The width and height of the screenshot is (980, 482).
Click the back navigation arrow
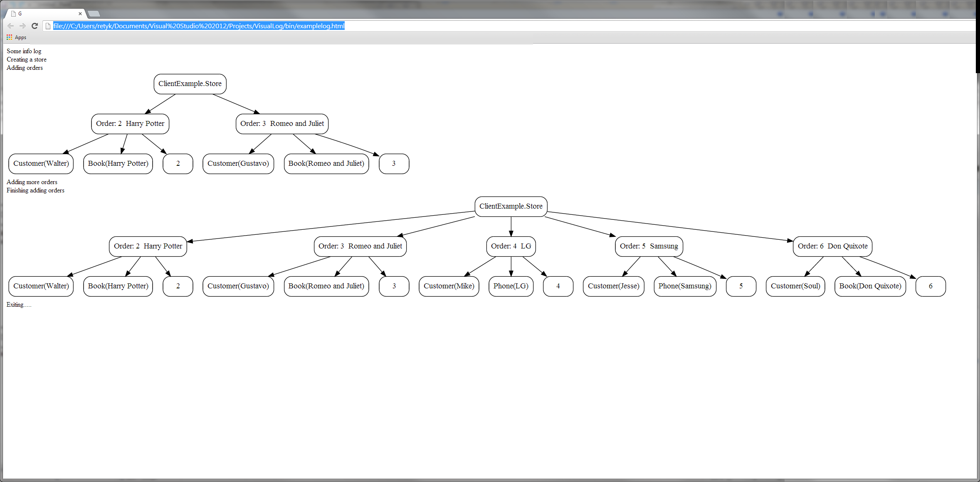[x=11, y=26]
